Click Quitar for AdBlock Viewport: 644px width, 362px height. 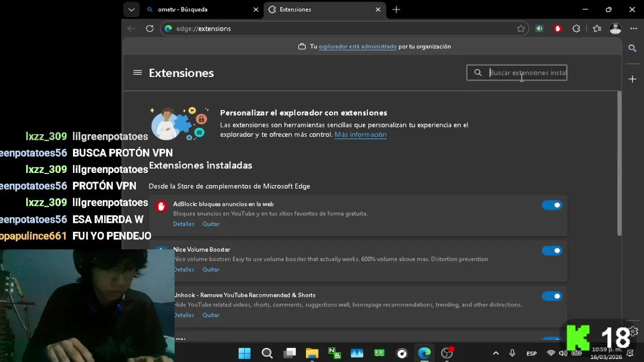(211, 224)
